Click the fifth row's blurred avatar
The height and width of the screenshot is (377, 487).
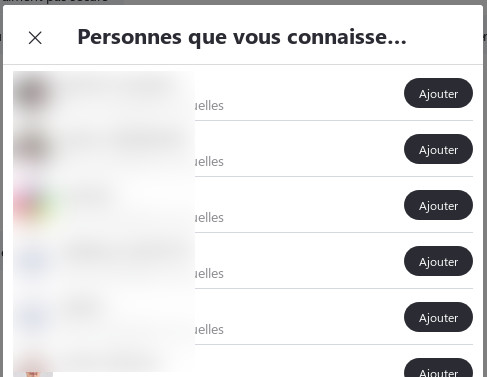click(x=33, y=317)
